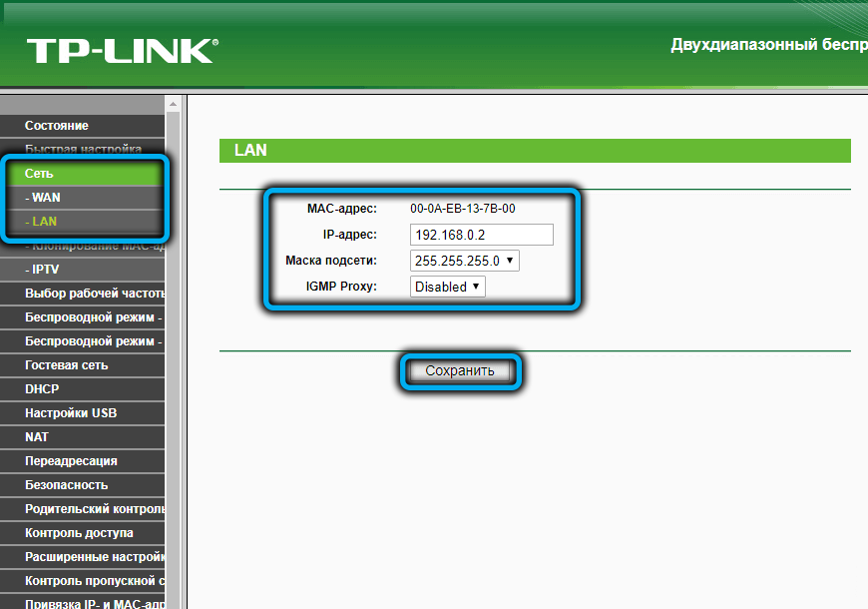The height and width of the screenshot is (609, 868).
Task: Open the IPTV submenu item
Action: (x=44, y=270)
